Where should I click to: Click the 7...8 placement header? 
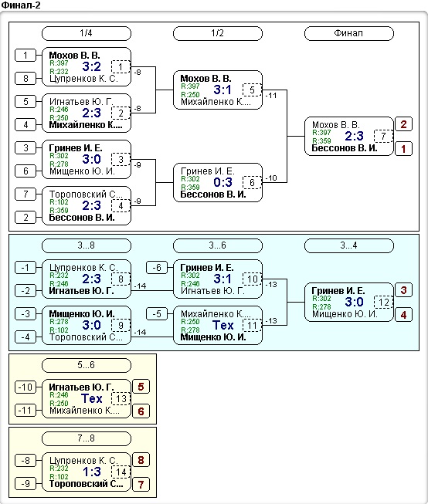point(87,438)
